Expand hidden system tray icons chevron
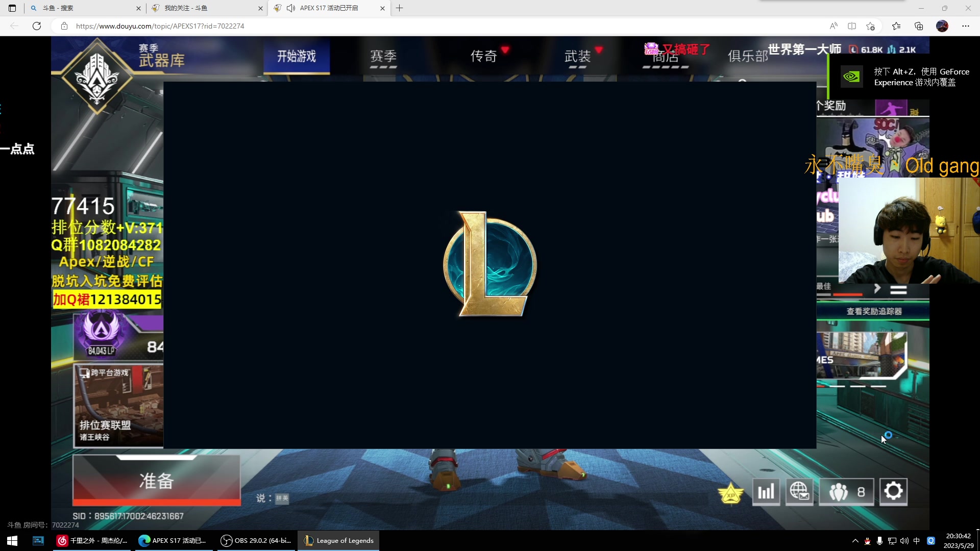Viewport: 980px width, 551px height. click(855, 541)
